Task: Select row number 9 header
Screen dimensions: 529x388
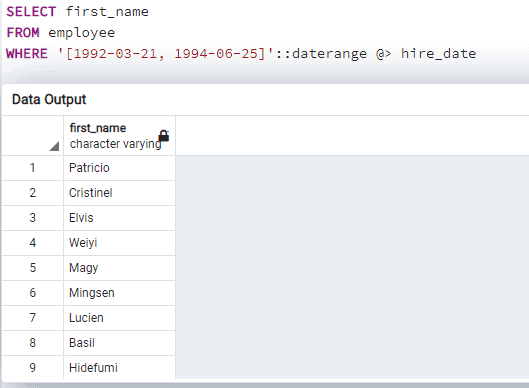Action: [33, 367]
